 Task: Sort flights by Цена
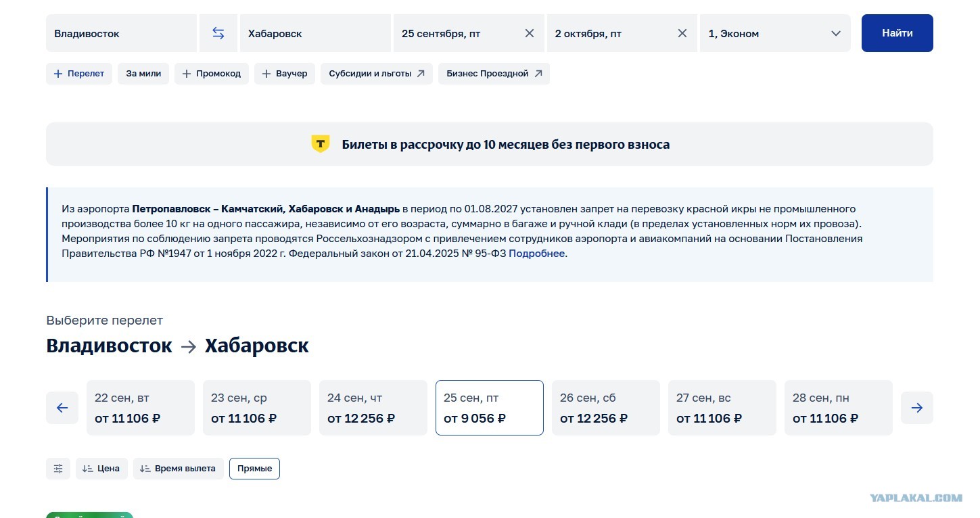[x=101, y=469]
